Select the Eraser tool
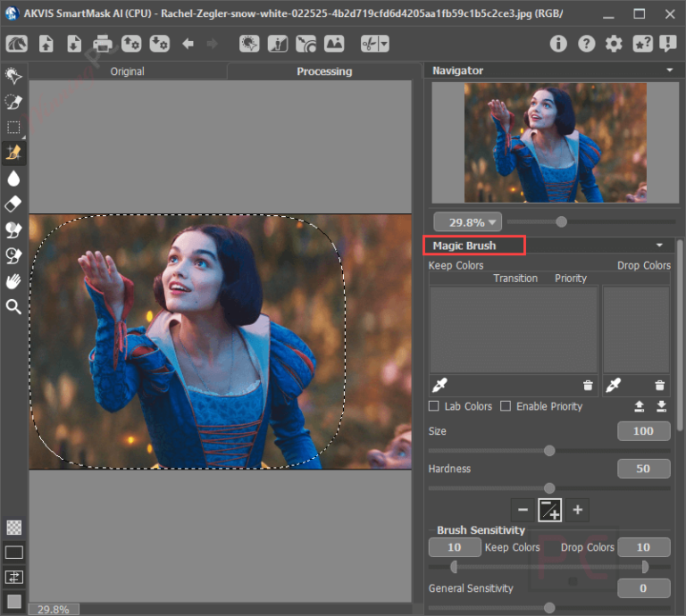Image resolution: width=686 pixels, height=616 pixels. coord(13,204)
